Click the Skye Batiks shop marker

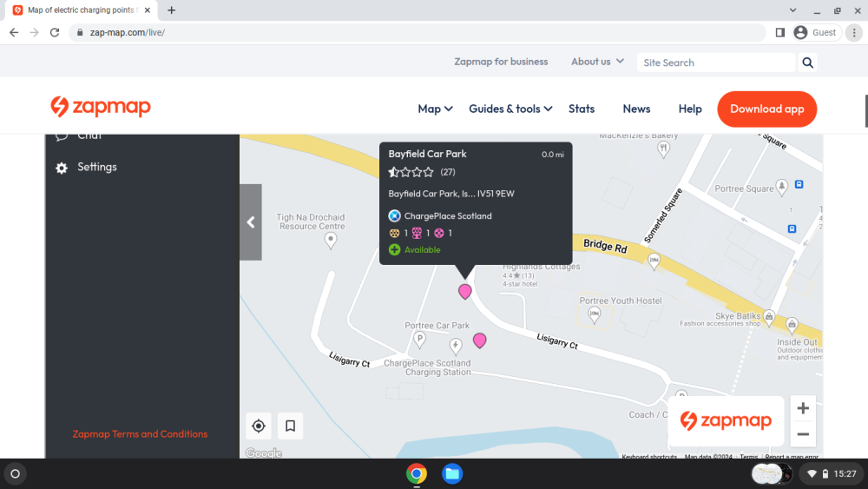click(769, 317)
